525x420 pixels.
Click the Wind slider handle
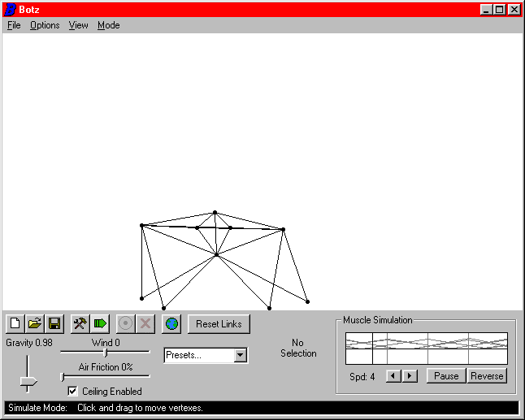pyautogui.click(x=106, y=352)
